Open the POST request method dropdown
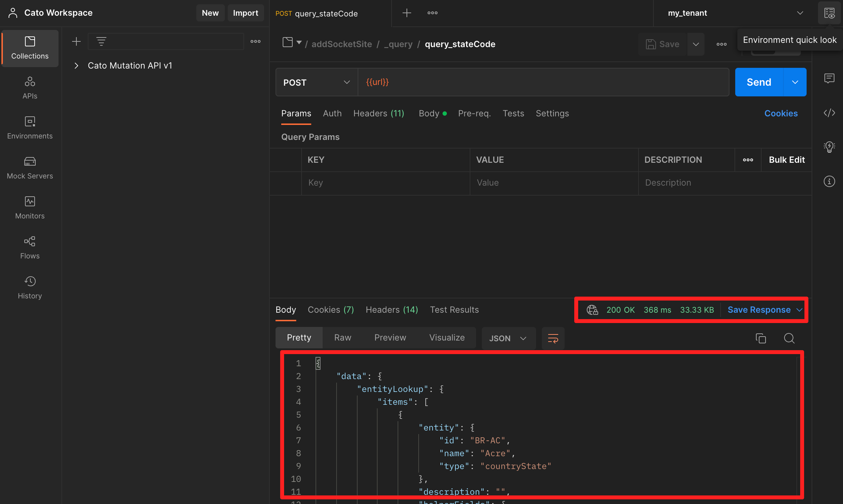843x504 pixels. pos(316,82)
